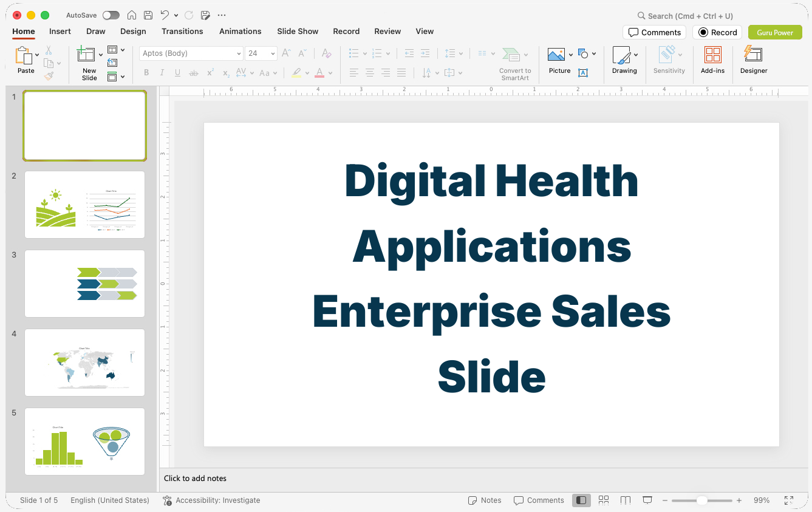Click the Comments button at top right
Screen dimensions: 812x512
pos(654,32)
